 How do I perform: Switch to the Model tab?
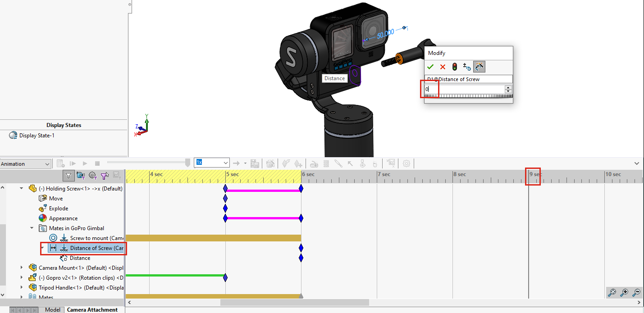coord(53,310)
